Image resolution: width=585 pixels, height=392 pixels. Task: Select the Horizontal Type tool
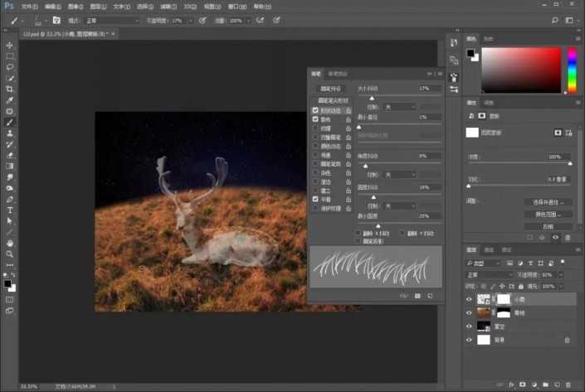[10, 211]
